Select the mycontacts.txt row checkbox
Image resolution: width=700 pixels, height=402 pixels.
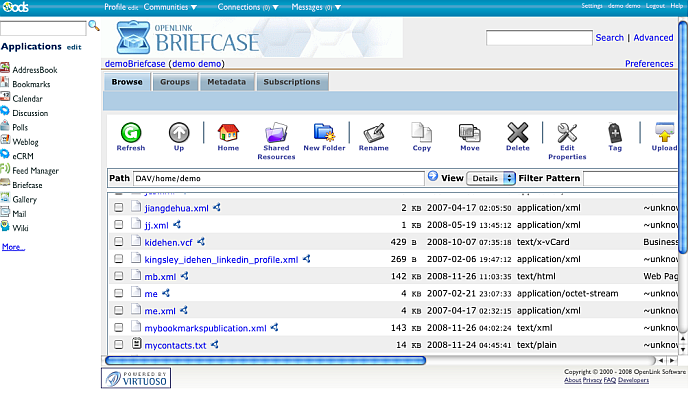(119, 345)
